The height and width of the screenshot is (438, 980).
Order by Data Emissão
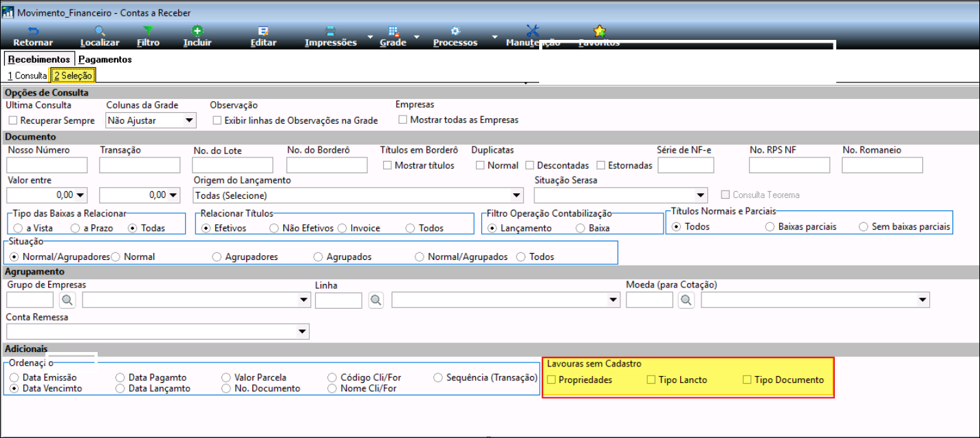pyautogui.click(x=14, y=377)
